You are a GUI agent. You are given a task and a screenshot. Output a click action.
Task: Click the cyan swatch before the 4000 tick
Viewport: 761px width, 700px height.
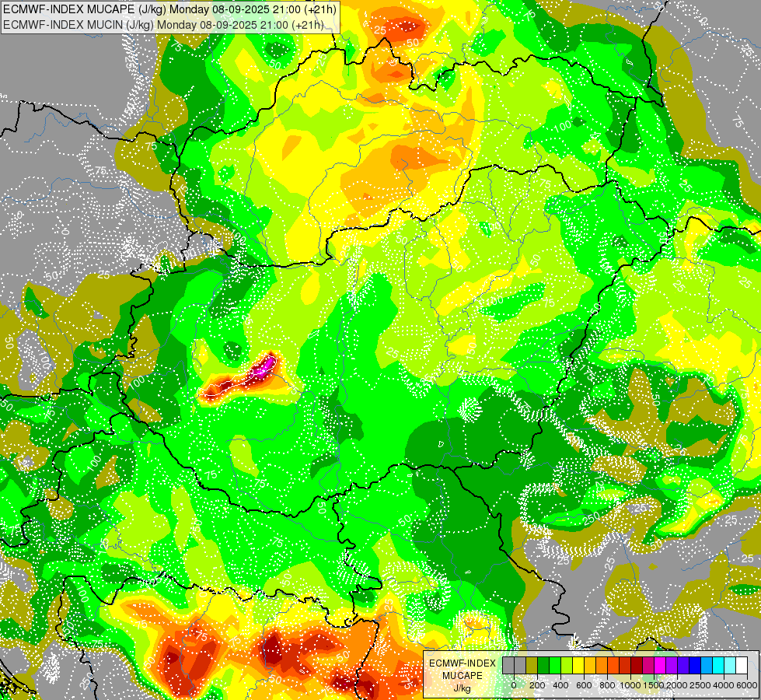click(719, 665)
